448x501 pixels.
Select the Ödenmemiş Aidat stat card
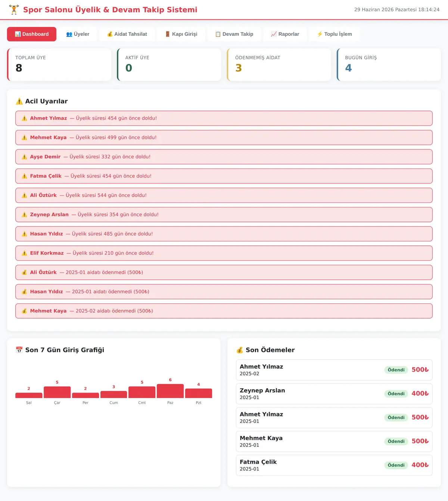tap(279, 65)
